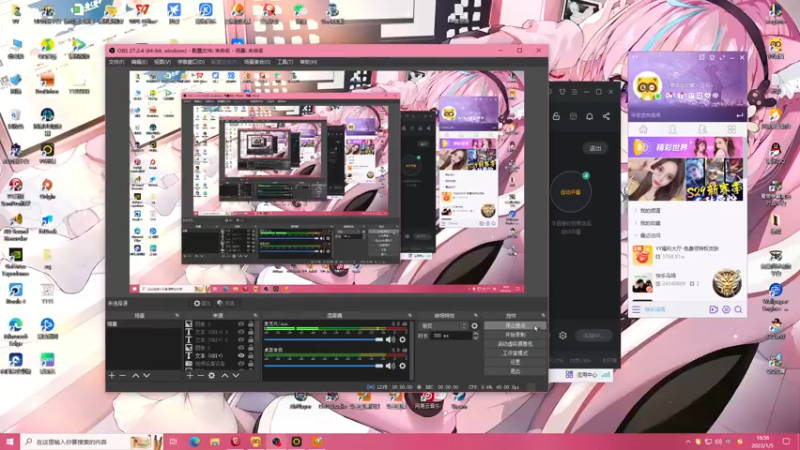The width and height of the screenshot is (800, 450).
Task: Click the Windows taskbar search box
Action: [92, 442]
